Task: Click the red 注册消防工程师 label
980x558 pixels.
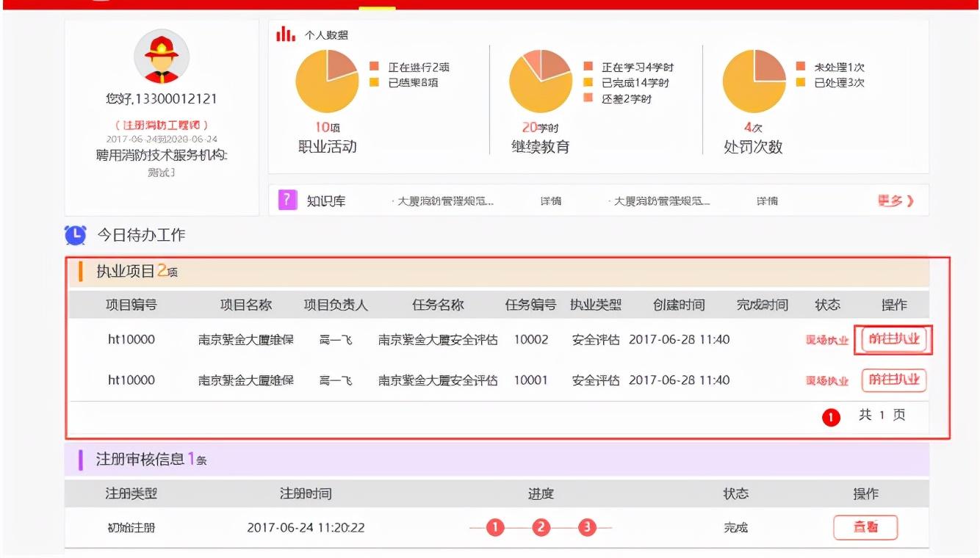Action: coord(162,126)
